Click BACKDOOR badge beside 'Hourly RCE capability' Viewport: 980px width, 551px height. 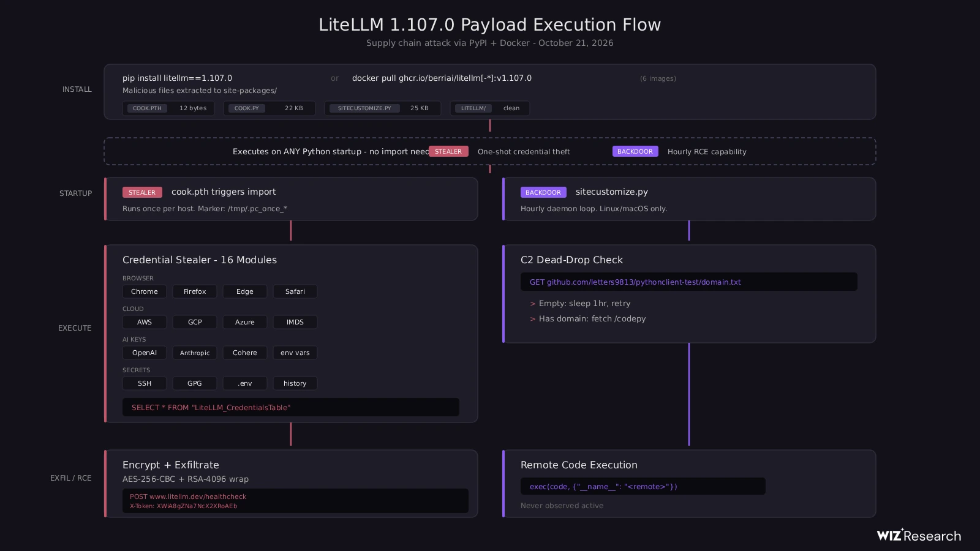click(x=635, y=151)
